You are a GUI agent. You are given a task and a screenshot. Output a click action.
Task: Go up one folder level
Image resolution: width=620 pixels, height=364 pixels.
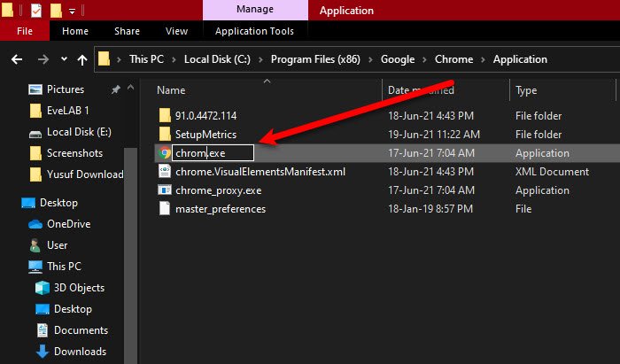[82, 60]
